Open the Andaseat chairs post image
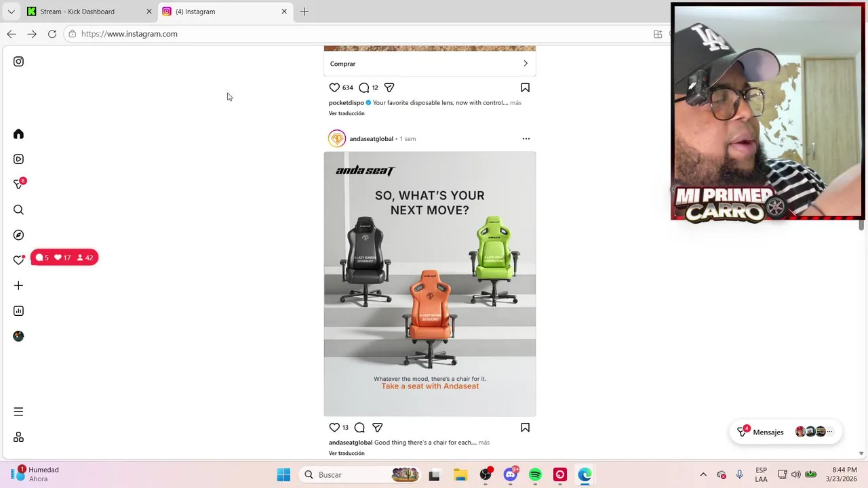Image resolution: width=868 pixels, height=488 pixels. pos(430,284)
